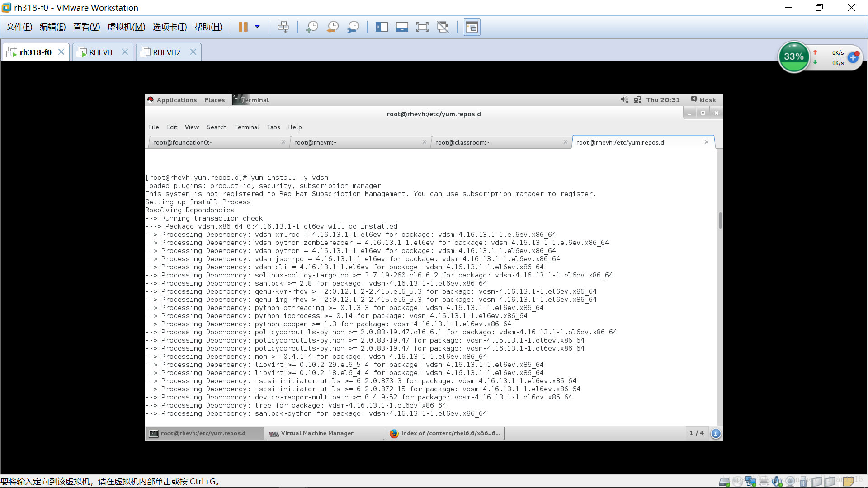
Task: Open the kiosk user menu
Action: (x=703, y=100)
